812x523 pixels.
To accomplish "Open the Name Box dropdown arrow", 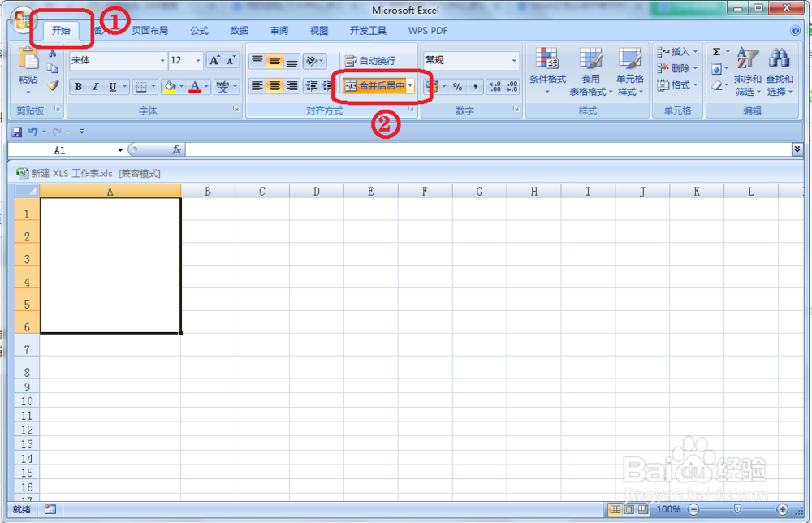I will tap(120, 150).
